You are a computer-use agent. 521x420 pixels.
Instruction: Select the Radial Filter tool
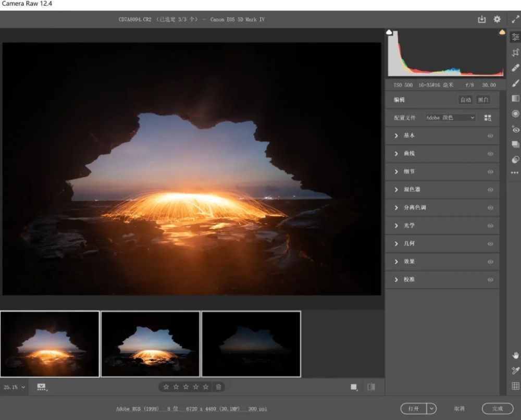[515, 114]
